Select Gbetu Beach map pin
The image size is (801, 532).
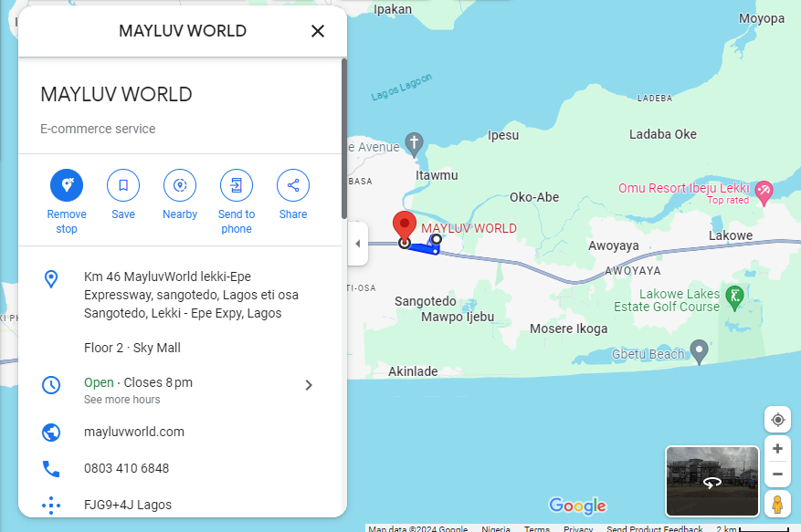[x=699, y=350]
